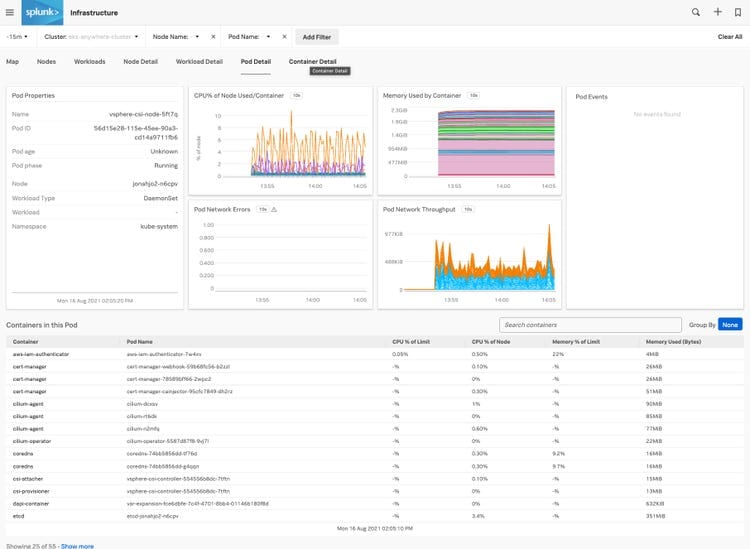
Task: Click 10s badge on Memory Used chart
Action: [473, 96]
